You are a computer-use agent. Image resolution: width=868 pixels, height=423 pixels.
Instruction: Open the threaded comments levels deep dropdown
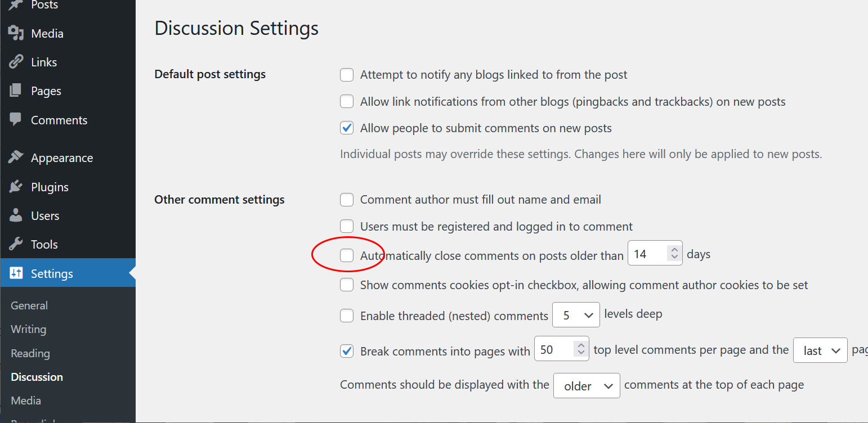coord(576,316)
